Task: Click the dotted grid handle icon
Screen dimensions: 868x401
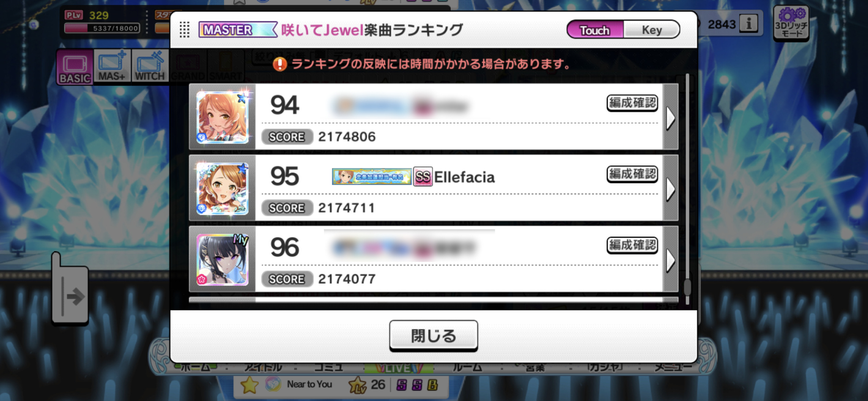Action: pos(184,30)
